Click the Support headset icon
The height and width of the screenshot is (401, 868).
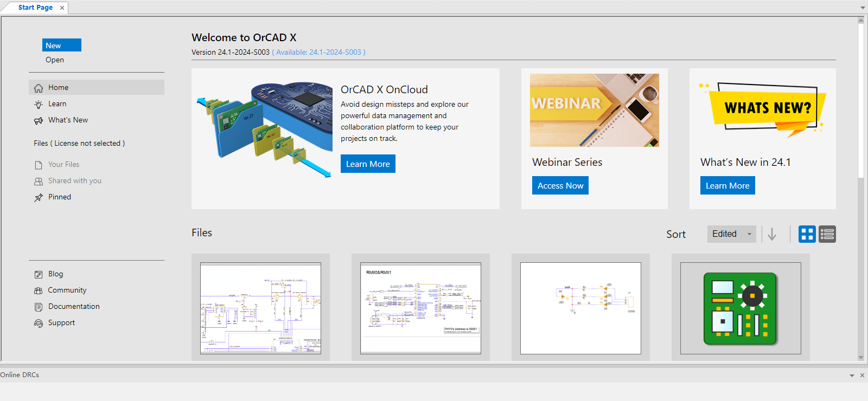pyautogui.click(x=39, y=323)
